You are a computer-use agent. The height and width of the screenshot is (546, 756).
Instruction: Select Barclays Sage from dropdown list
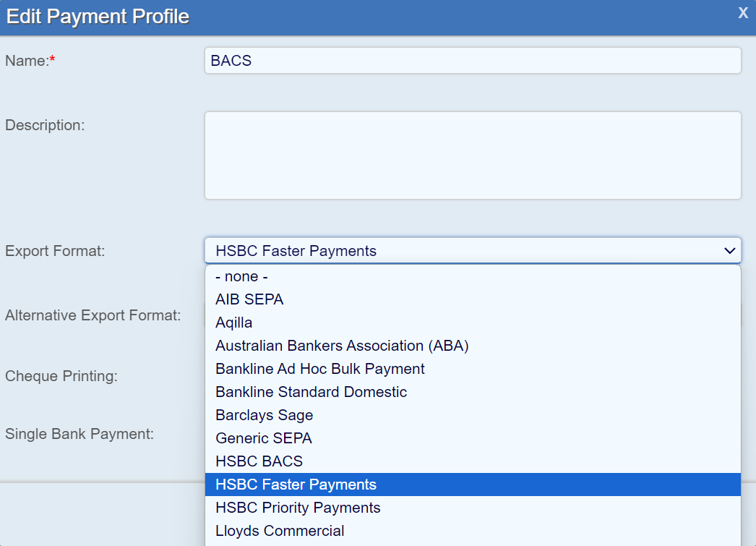click(264, 415)
